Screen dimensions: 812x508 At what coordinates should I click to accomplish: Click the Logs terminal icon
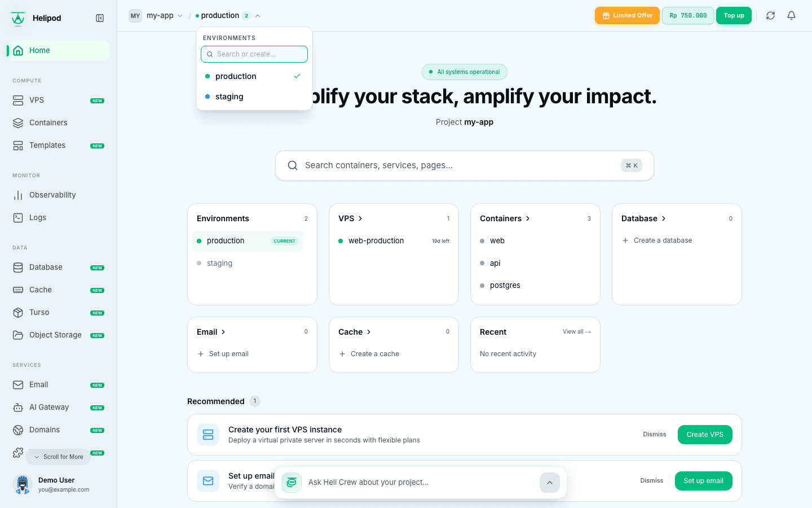click(x=18, y=217)
